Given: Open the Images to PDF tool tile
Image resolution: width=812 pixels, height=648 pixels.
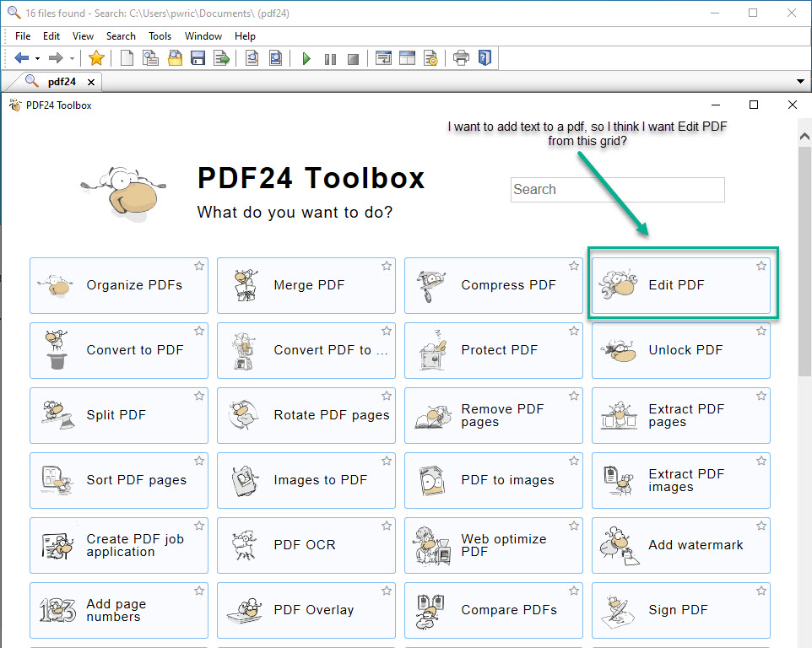Looking at the screenshot, I should [306, 480].
